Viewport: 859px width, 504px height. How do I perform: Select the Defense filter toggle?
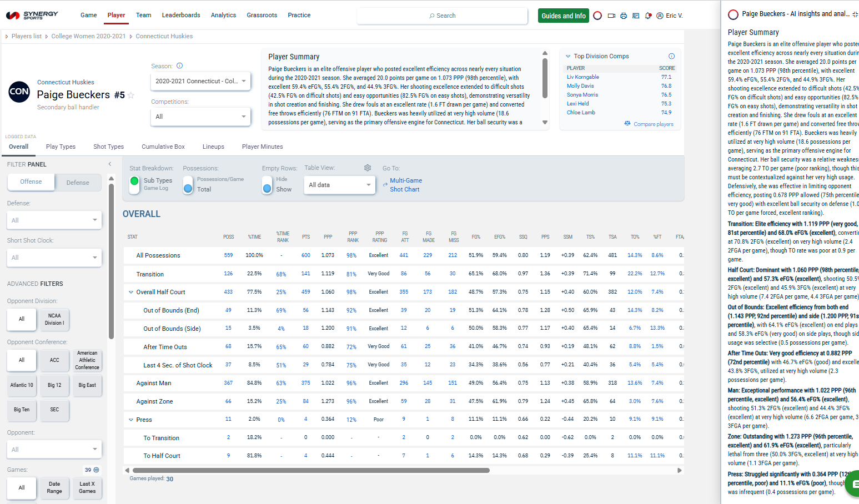[78, 183]
